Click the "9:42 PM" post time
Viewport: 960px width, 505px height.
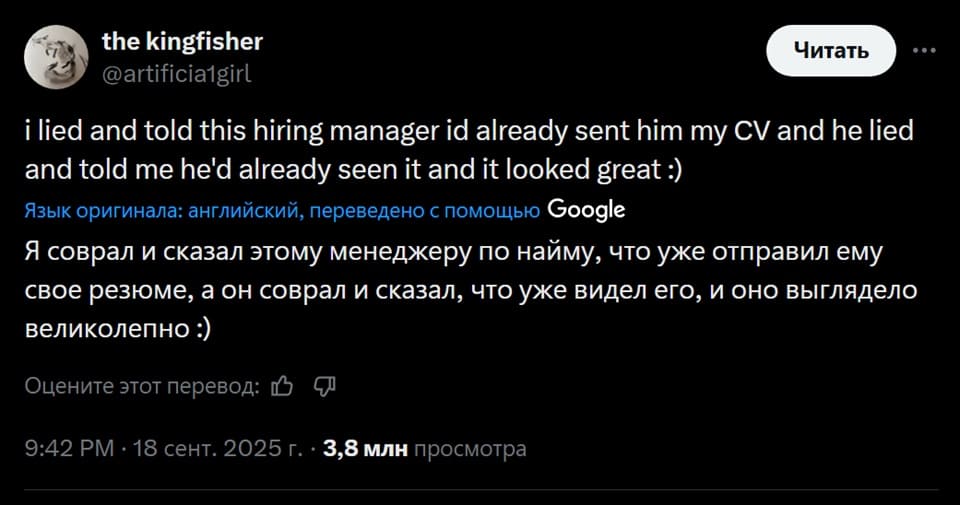68,449
